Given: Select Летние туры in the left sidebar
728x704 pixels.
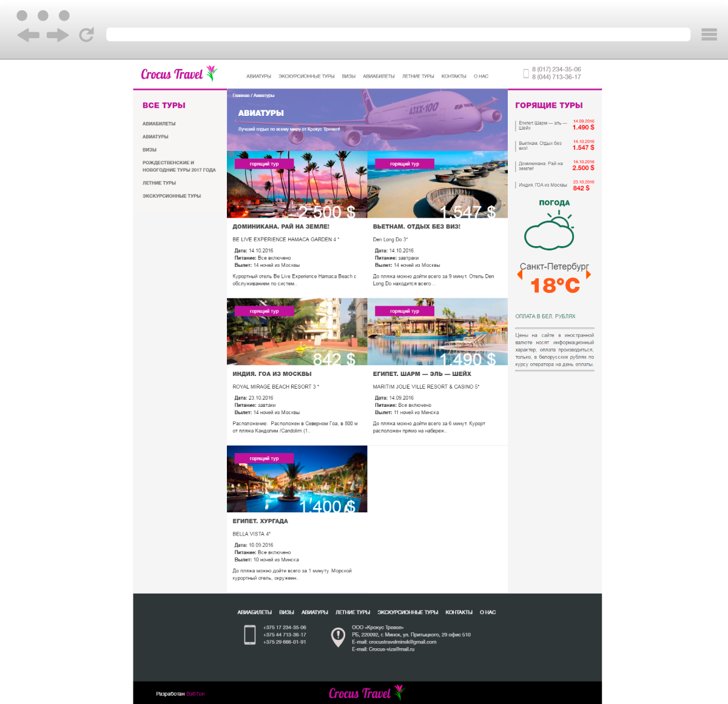Looking at the screenshot, I should click(x=159, y=183).
